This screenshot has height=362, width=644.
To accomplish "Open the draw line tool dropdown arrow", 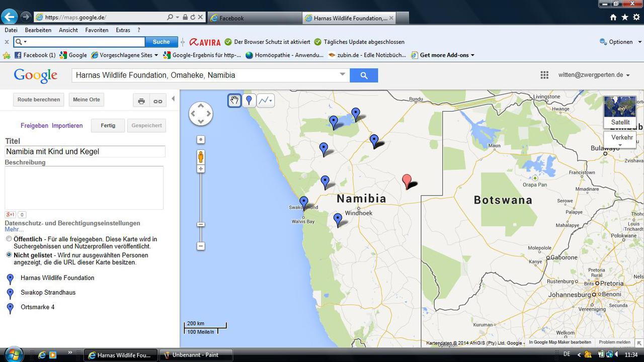I will tap(271, 101).
